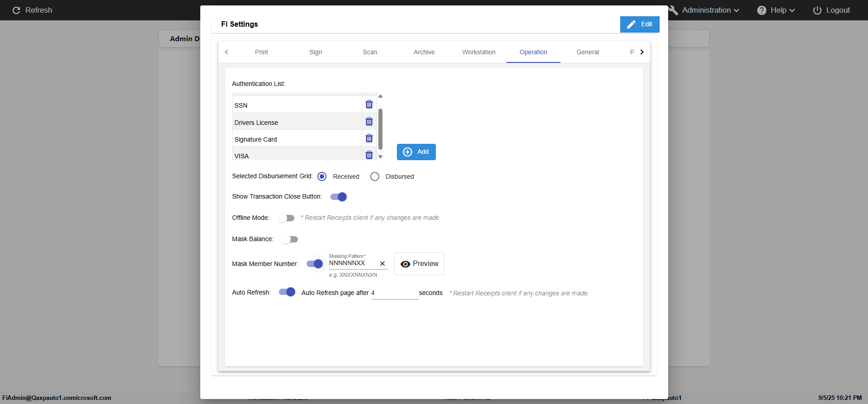Image resolution: width=868 pixels, height=404 pixels.
Task: Turn on Mask Balance toggle
Action: click(290, 239)
